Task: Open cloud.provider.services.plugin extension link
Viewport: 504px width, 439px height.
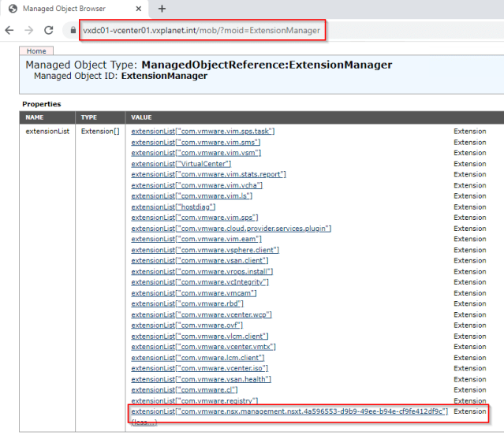Action: tap(231, 229)
